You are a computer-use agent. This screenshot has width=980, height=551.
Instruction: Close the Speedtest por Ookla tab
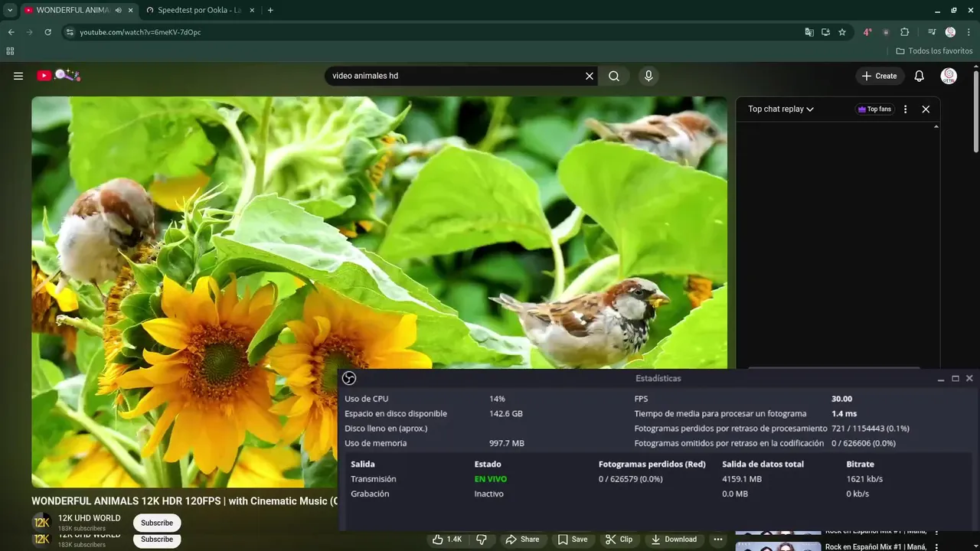pyautogui.click(x=253, y=10)
